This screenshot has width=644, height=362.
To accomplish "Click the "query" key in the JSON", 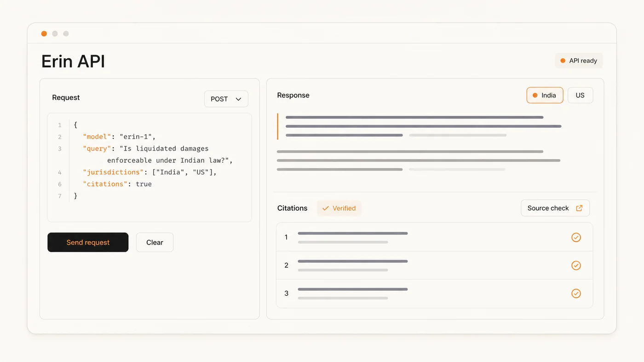I will (x=98, y=148).
